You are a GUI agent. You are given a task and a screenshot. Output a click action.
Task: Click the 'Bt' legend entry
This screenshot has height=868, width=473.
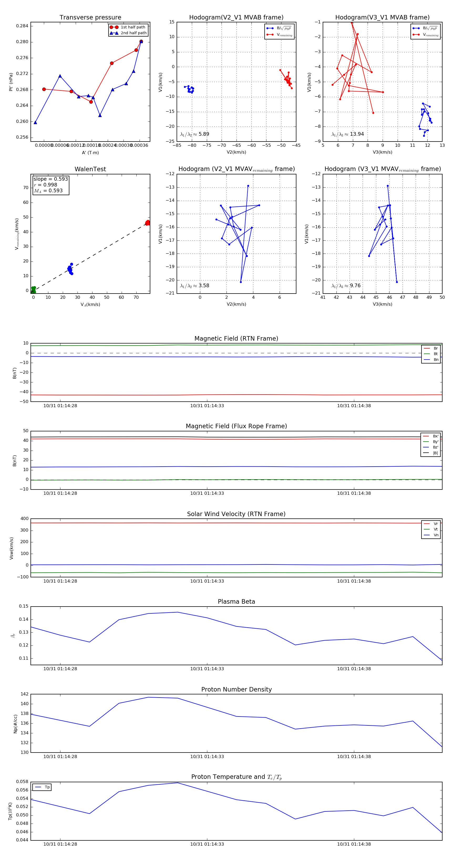click(431, 354)
